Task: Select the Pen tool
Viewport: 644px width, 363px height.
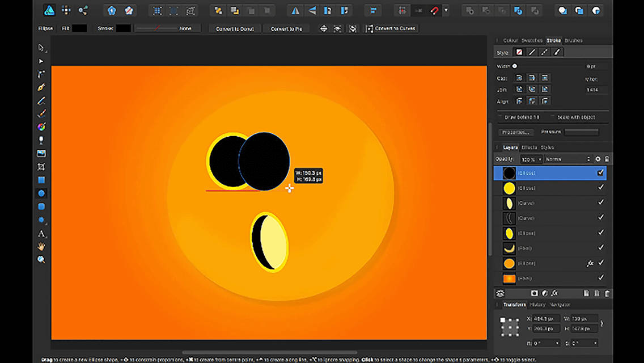Action: pyautogui.click(x=41, y=87)
